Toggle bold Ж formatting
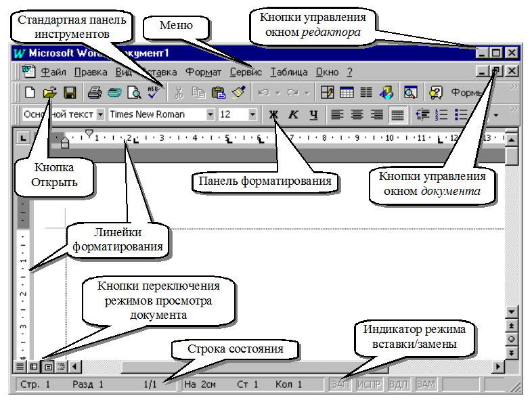532x400 pixels. pyautogui.click(x=273, y=114)
